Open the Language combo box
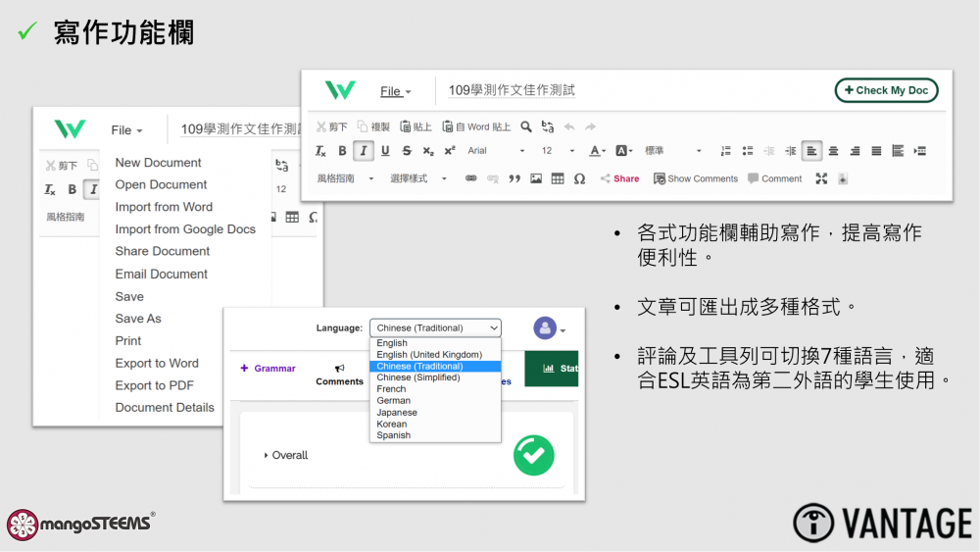The height and width of the screenshot is (552, 980). (x=435, y=327)
